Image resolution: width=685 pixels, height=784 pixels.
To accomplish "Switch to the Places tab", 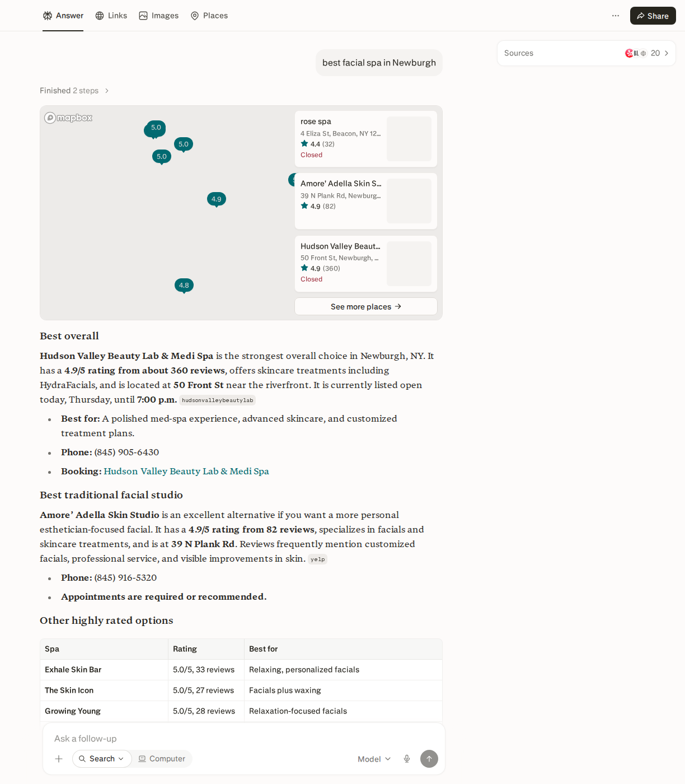I will pos(209,16).
